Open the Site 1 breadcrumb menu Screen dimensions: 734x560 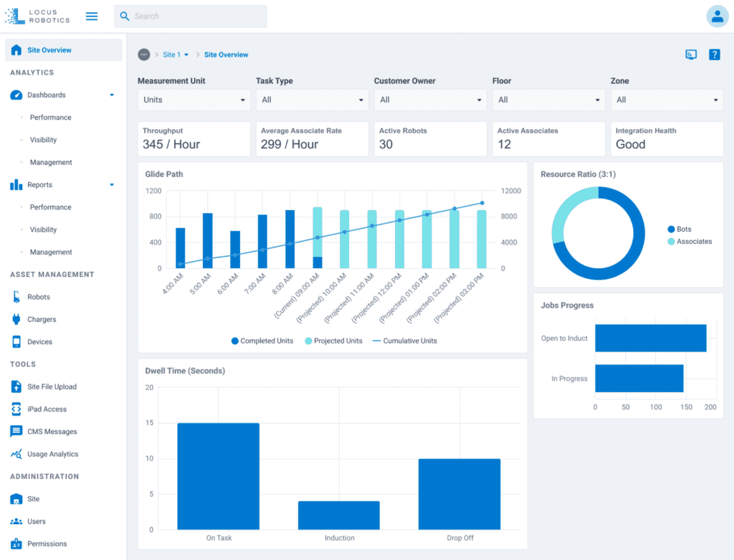coord(177,54)
